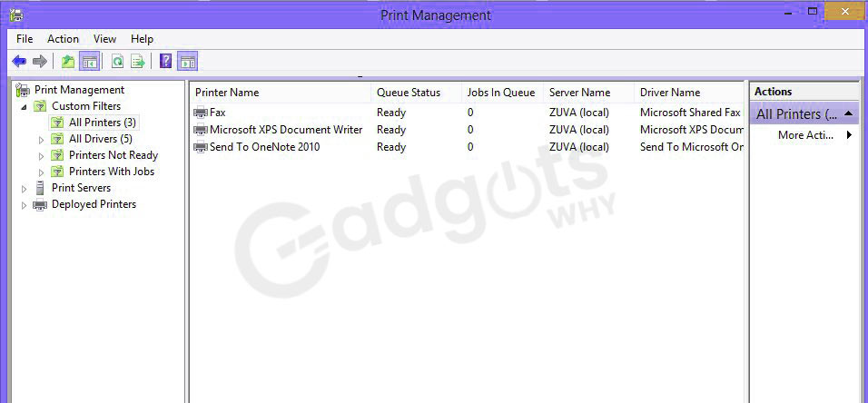868x403 pixels.
Task: Click the Up One Level toolbar icon
Action: pos(68,62)
